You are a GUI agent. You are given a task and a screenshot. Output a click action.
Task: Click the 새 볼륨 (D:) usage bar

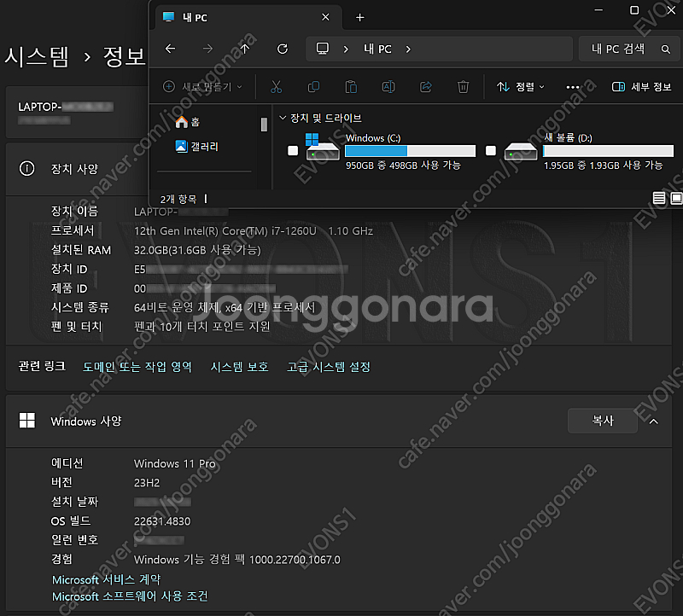coord(608,151)
